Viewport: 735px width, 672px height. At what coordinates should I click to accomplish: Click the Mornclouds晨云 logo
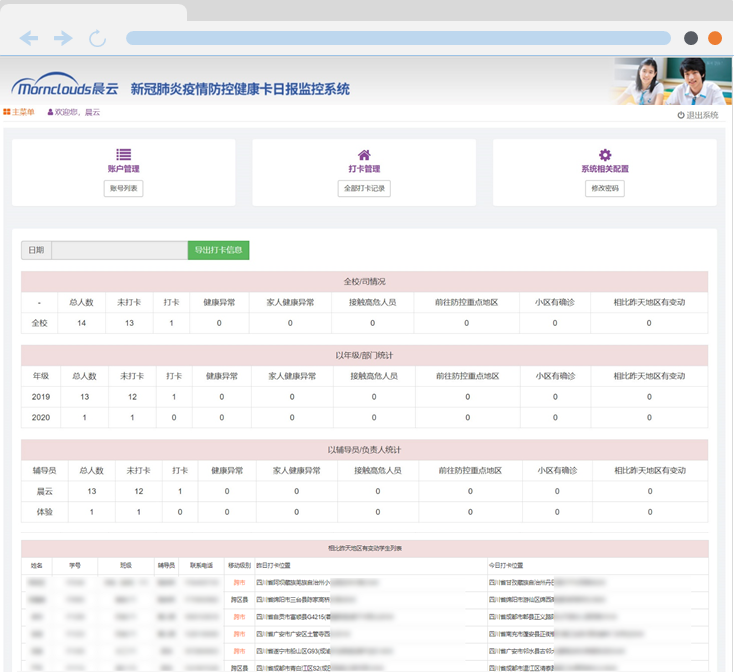point(64,88)
